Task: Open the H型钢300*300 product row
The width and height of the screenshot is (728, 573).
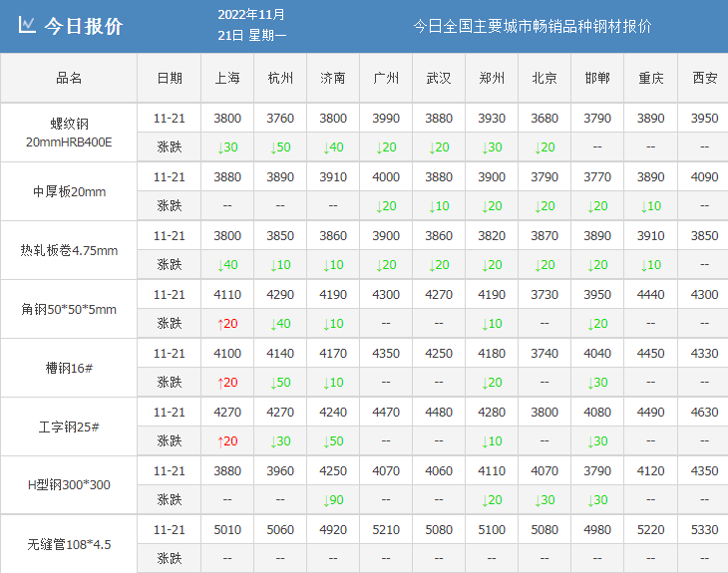Action: tap(69, 485)
